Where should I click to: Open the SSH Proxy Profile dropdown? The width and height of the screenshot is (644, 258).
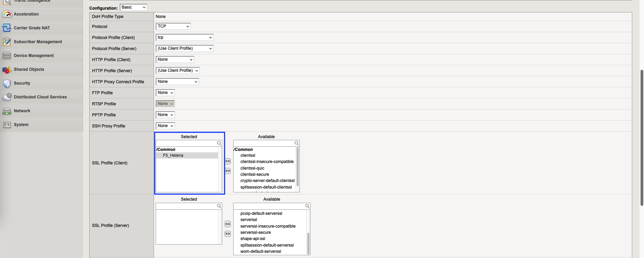point(165,126)
